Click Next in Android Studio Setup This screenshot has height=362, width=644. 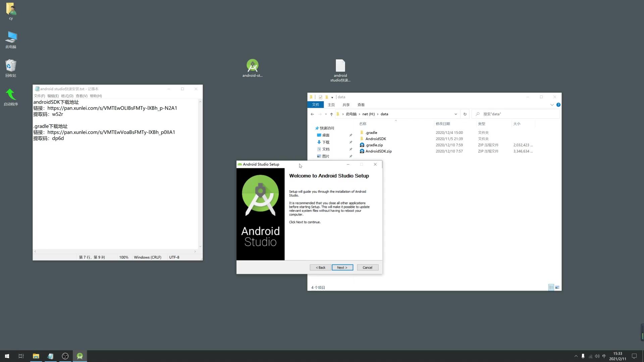[x=342, y=267]
